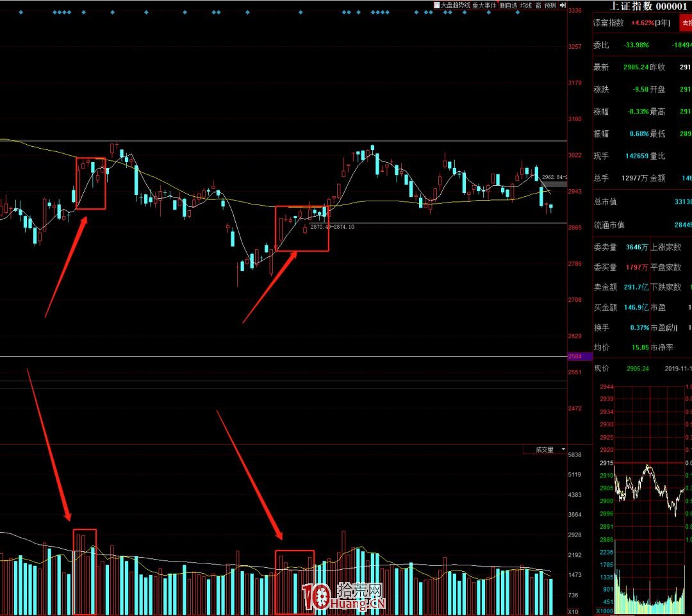Click the 现价 2905.24 value
This screenshot has width=692, height=616.
(x=638, y=369)
